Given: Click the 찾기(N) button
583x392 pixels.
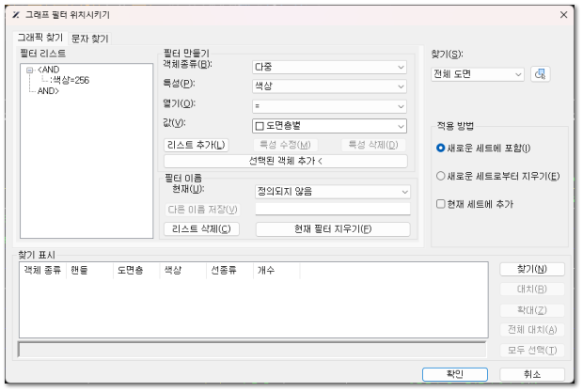Looking at the screenshot, I should coord(532,269).
